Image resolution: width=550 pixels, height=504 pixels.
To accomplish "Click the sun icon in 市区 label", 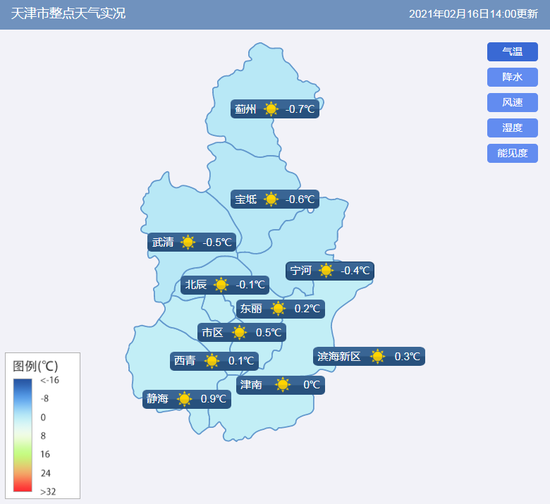I will (x=239, y=332).
